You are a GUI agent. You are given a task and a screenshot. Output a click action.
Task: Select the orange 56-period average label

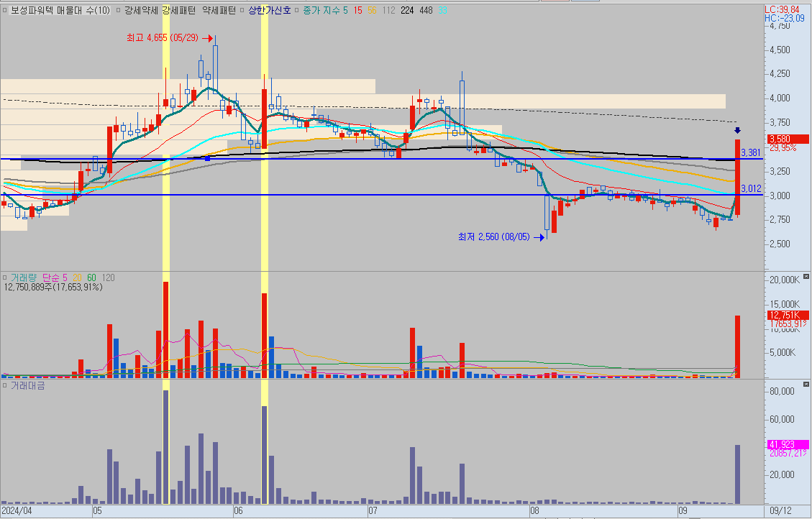click(x=373, y=10)
